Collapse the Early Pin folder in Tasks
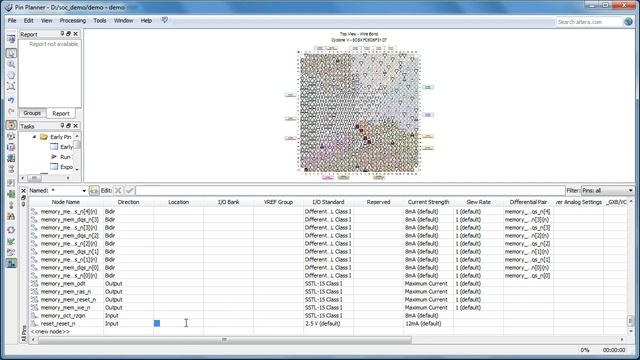Screen dimensions: 640x360 click(34, 137)
